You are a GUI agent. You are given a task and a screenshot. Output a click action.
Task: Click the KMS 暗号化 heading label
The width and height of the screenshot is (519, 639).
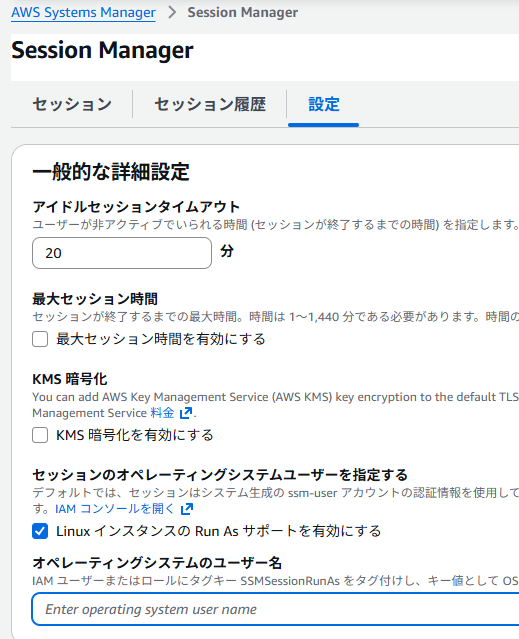coord(70,379)
